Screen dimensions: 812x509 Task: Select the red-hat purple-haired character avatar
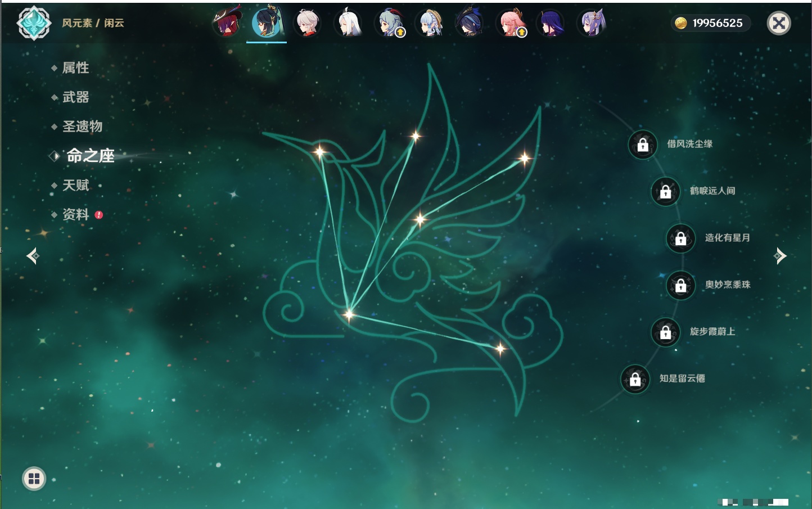[227, 22]
